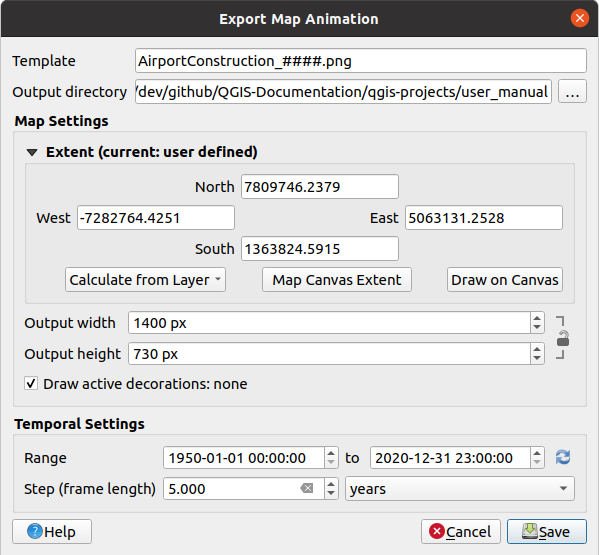This screenshot has width=599, height=555.
Task: Collapse the Extent section triangle
Action: click(32, 152)
